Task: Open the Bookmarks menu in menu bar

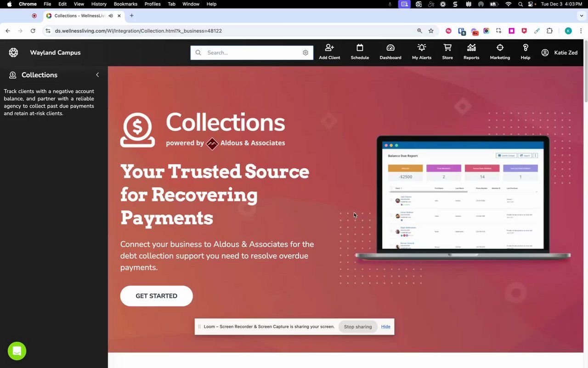Action: (125, 4)
